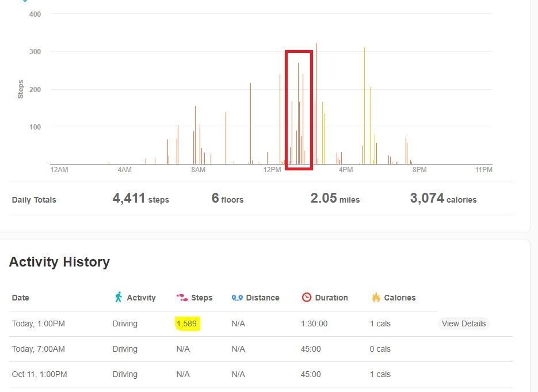Click the Steps column header label
This screenshot has width=538, height=392.
(202, 298)
